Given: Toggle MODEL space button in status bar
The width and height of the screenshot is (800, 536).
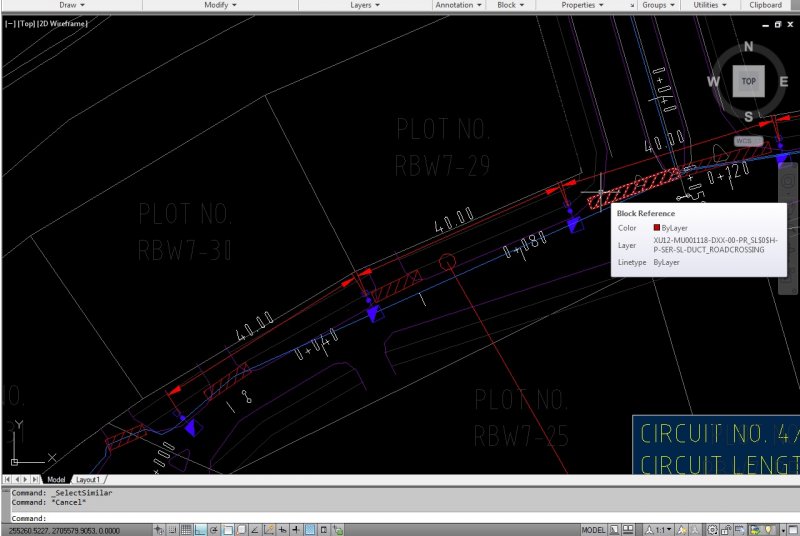Looking at the screenshot, I should pyautogui.click(x=593, y=529).
